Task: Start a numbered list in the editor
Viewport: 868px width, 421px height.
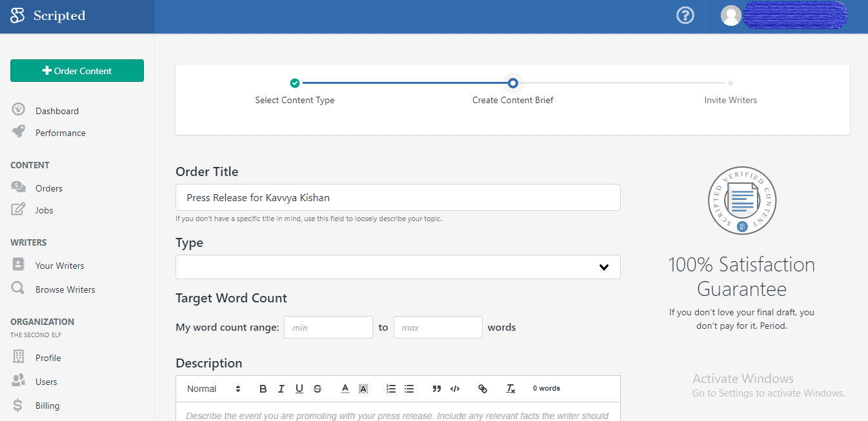Action: (x=390, y=389)
